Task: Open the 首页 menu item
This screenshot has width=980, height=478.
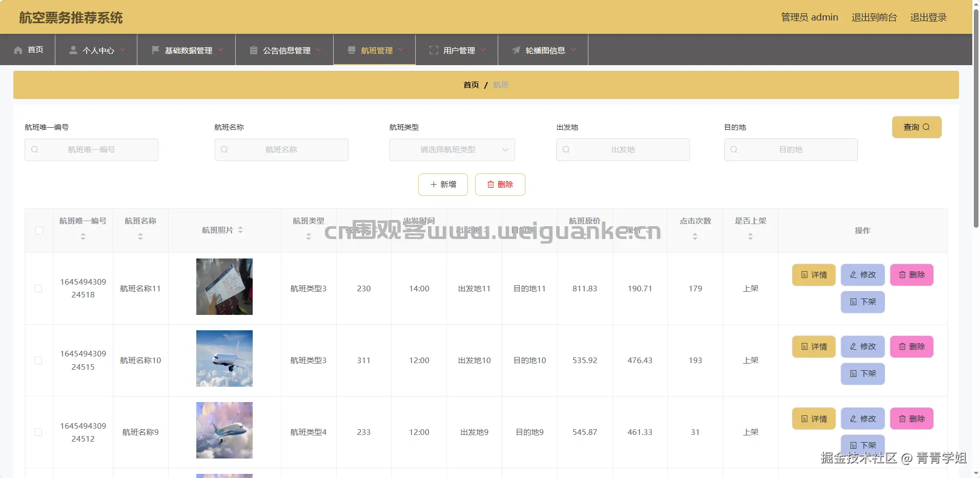Action: point(28,50)
